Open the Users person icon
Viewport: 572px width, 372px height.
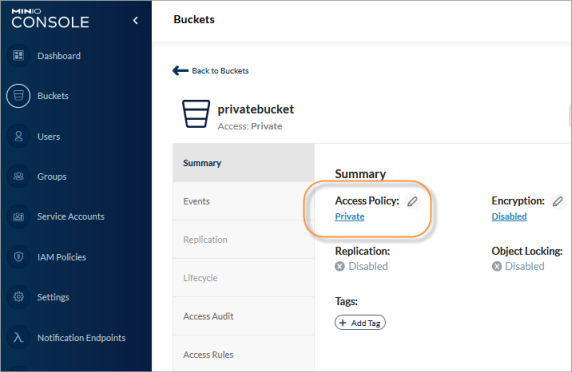pos(18,136)
